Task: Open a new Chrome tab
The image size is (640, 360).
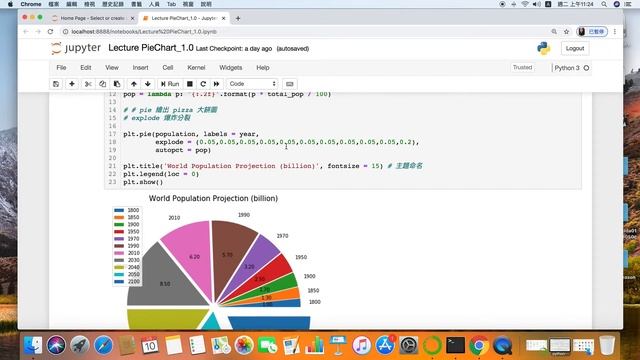Action: (238, 18)
